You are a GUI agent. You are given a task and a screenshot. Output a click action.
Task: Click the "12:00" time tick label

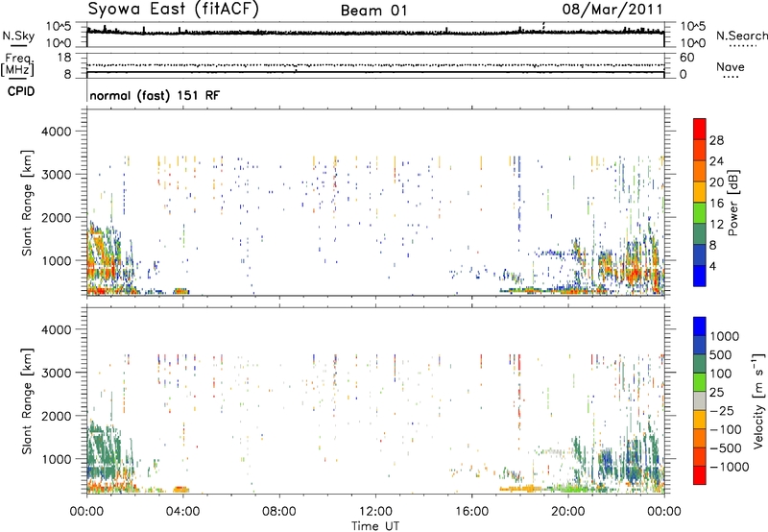point(375,512)
